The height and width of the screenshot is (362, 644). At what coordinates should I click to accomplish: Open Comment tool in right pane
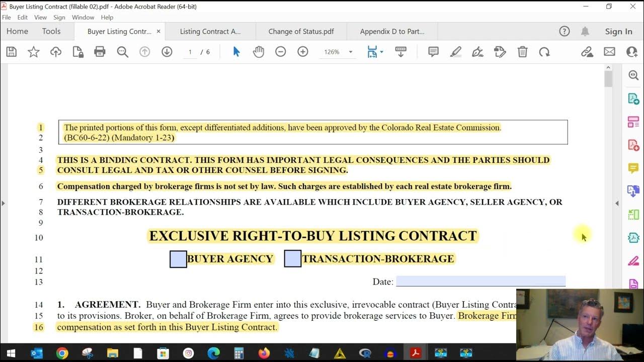(x=633, y=168)
